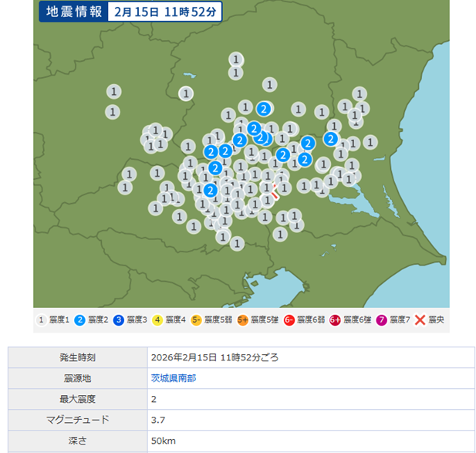Image resolution: width=476 pixels, height=453 pixels.
Task: Click the 震度1 gray legend icon
Action: (x=41, y=319)
